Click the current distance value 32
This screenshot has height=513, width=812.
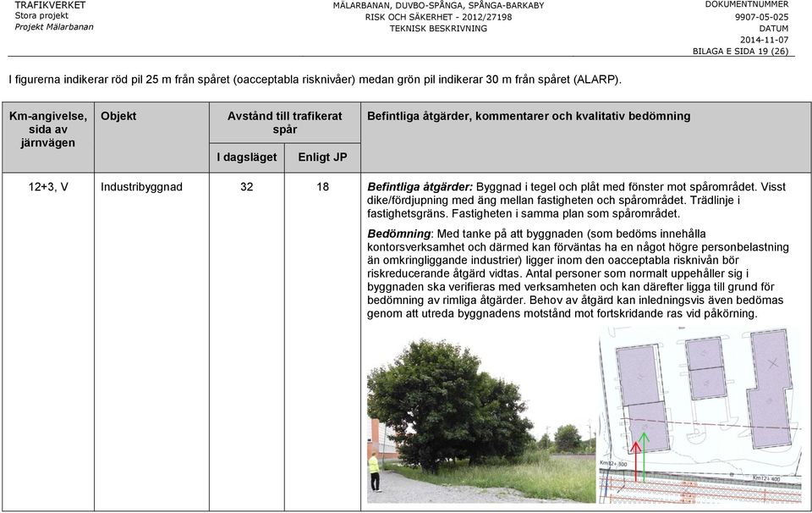coord(247,187)
